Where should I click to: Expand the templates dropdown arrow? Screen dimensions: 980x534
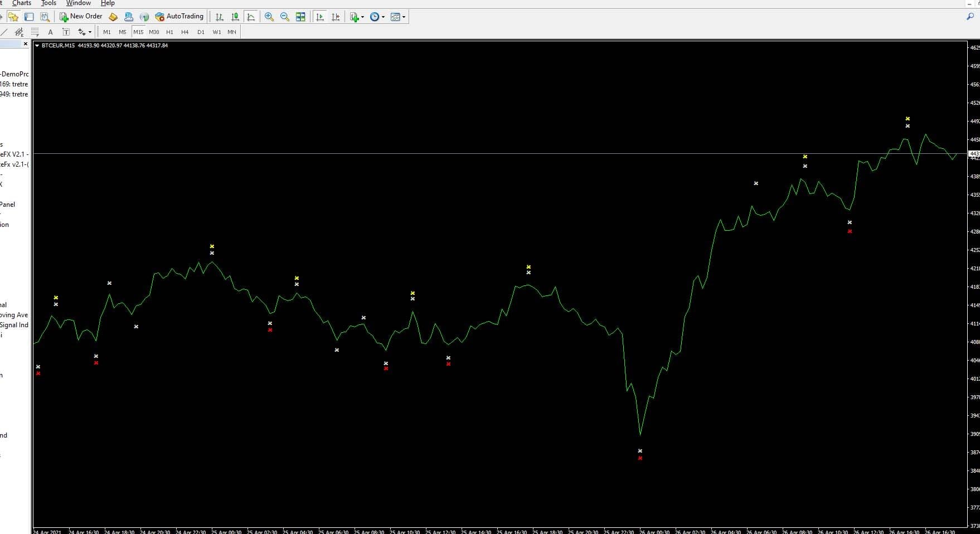tap(404, 17)
